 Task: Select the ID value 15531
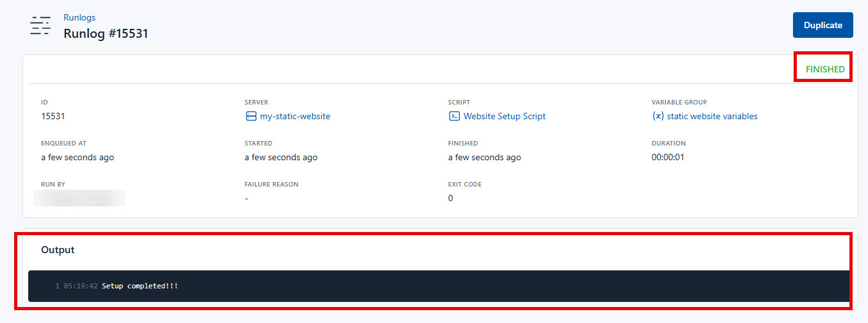tap(53, 116)
